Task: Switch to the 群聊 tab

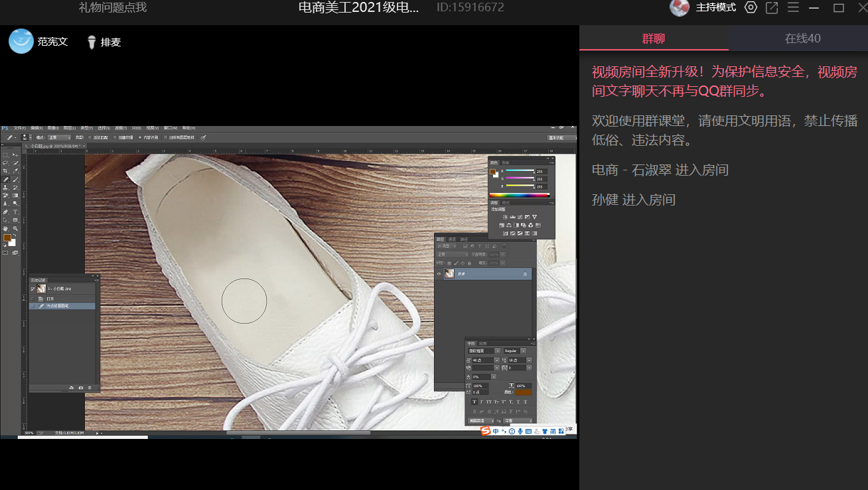Action: (x=654, y=38)
